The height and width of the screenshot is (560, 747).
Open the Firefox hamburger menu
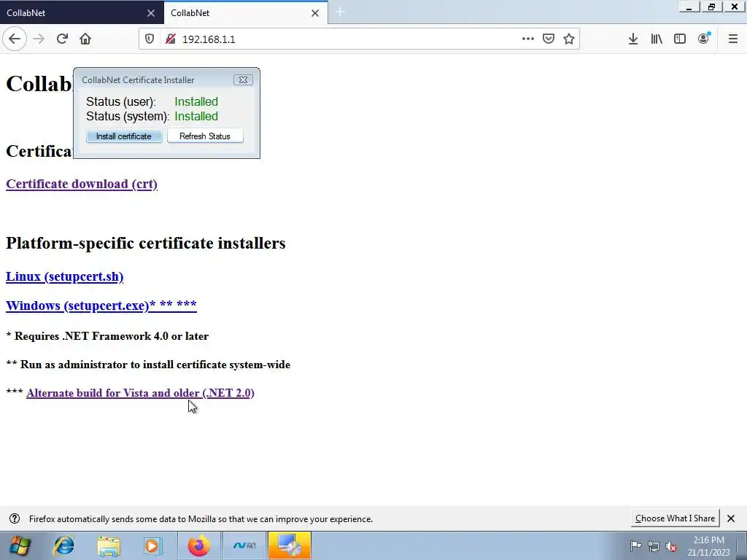click(733, 39)
